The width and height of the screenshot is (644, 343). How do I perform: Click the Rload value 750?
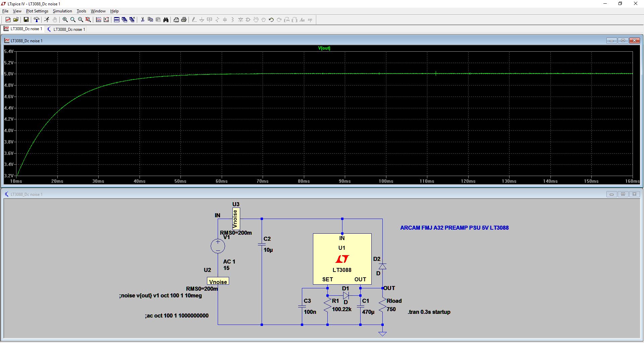point(391,309)
